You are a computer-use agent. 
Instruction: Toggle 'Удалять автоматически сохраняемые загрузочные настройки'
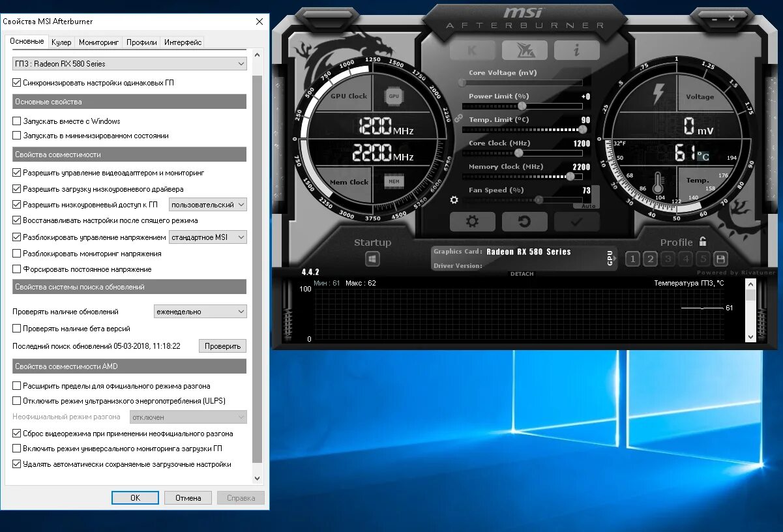17,464
